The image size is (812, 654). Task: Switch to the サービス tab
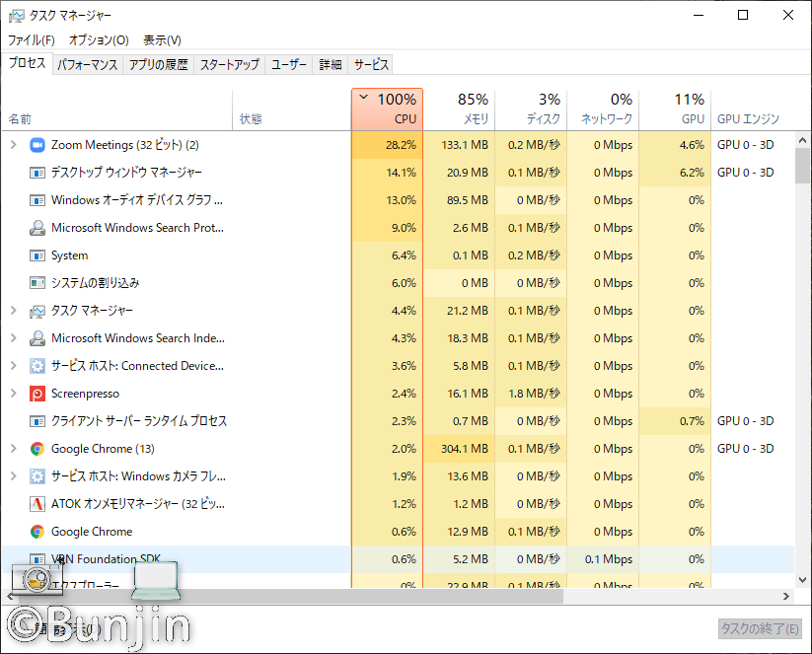point(371,65)
